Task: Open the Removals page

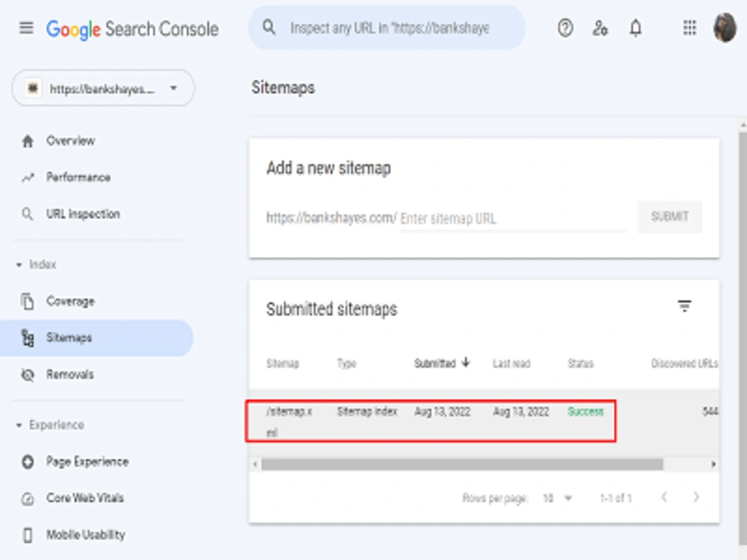Action: pyautogui.click(x=69, y=374)
